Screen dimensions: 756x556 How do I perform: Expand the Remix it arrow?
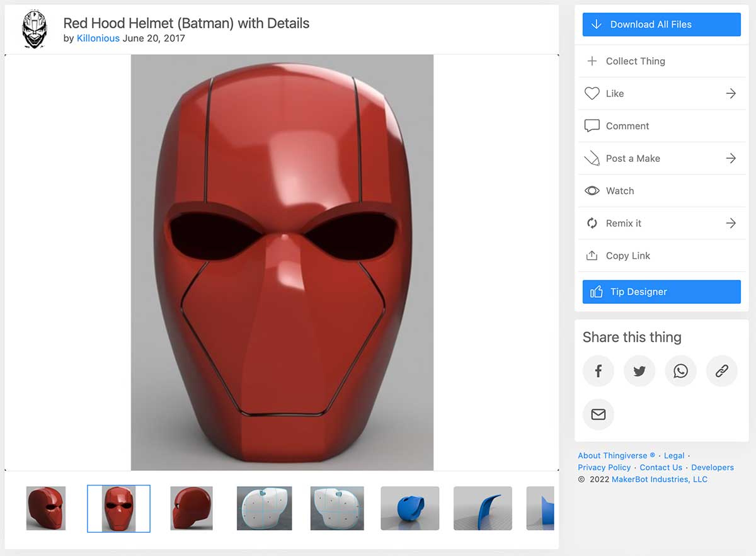pos(731,223)
